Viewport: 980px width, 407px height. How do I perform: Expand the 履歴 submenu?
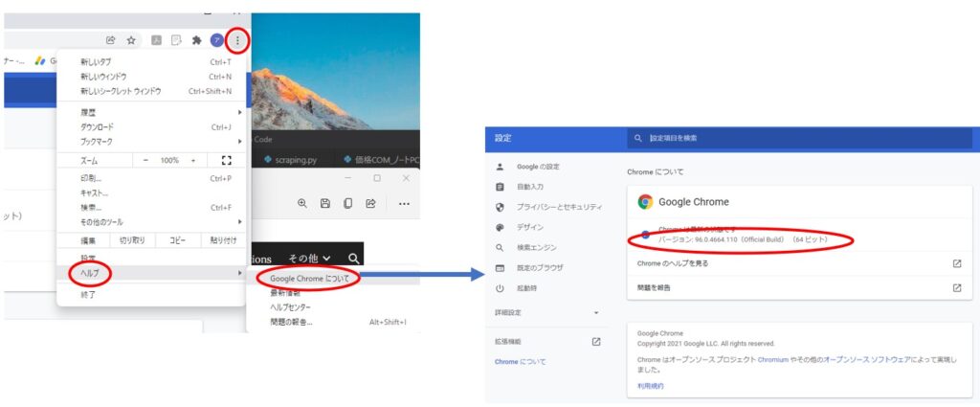click(x=150, y=112)
